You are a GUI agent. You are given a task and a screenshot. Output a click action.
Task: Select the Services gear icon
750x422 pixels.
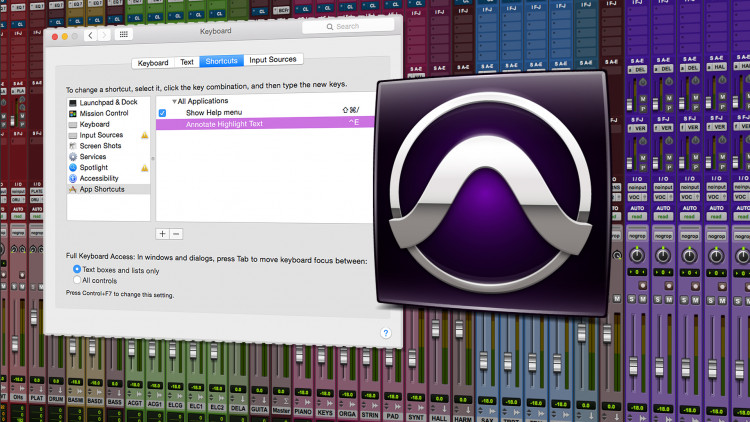[73, 157]
